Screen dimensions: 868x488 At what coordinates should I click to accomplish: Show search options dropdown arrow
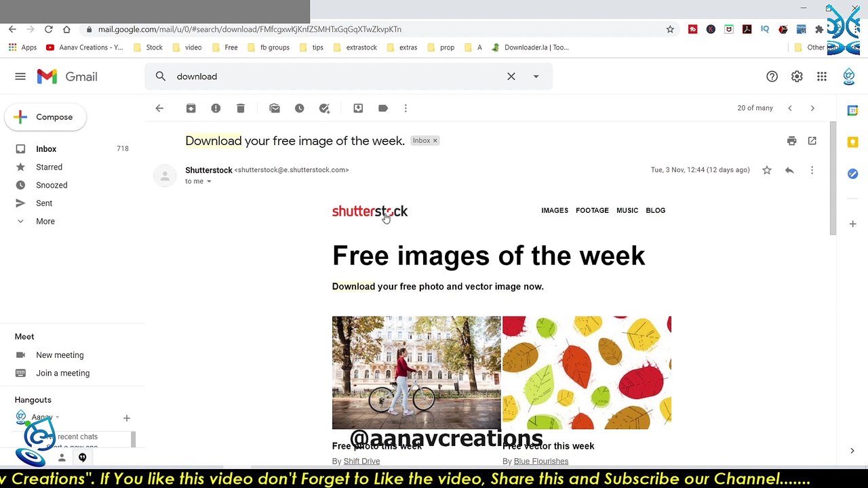[536, 77]
